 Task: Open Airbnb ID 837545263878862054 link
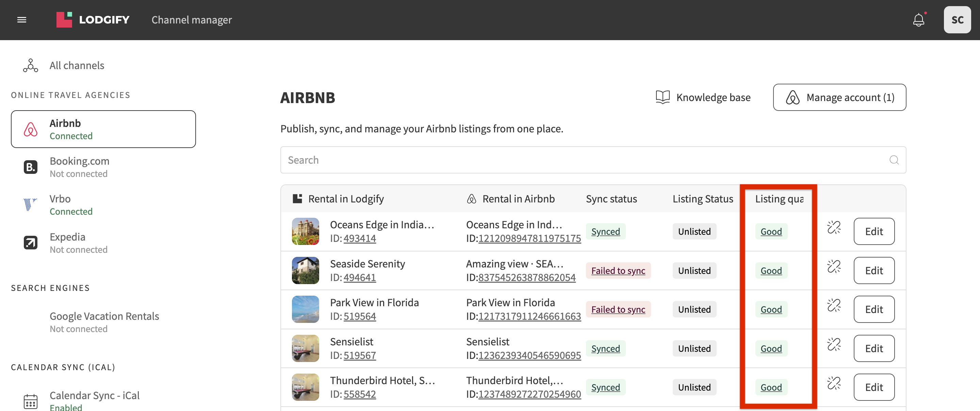(527, 278)
